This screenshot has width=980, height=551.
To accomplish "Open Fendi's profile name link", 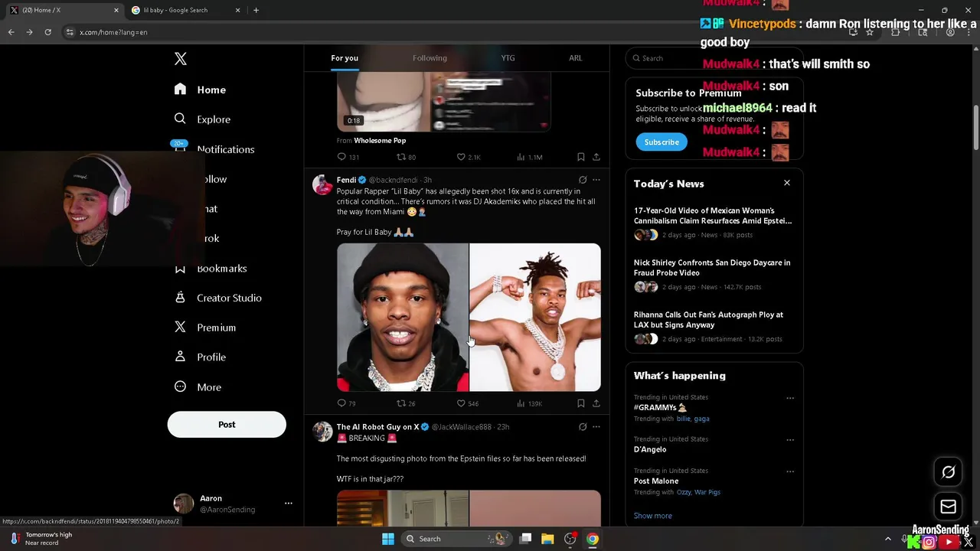I will point(346,180).
